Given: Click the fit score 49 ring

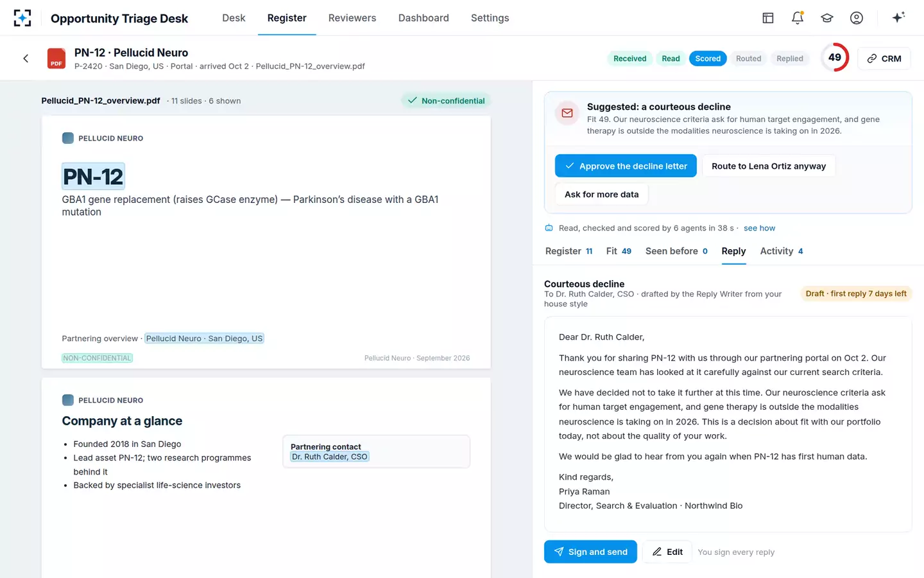Looking at the screenshot, I should click(835, 58).
